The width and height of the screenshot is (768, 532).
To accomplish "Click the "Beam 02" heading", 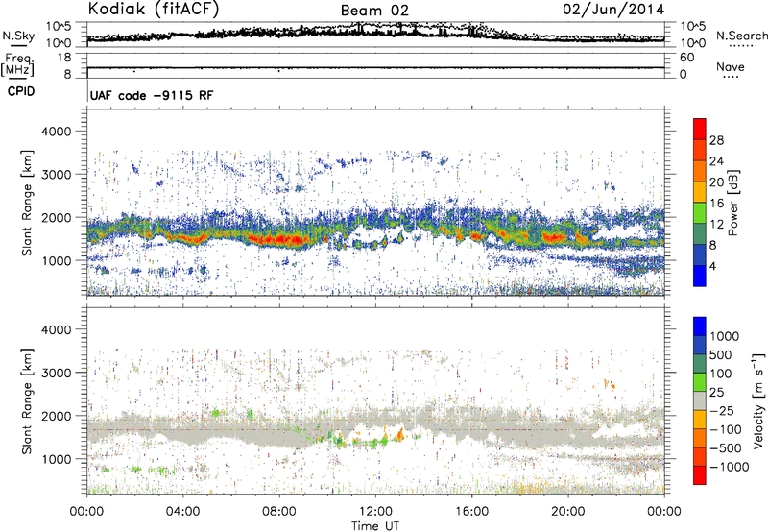I will tap(374, 11).
